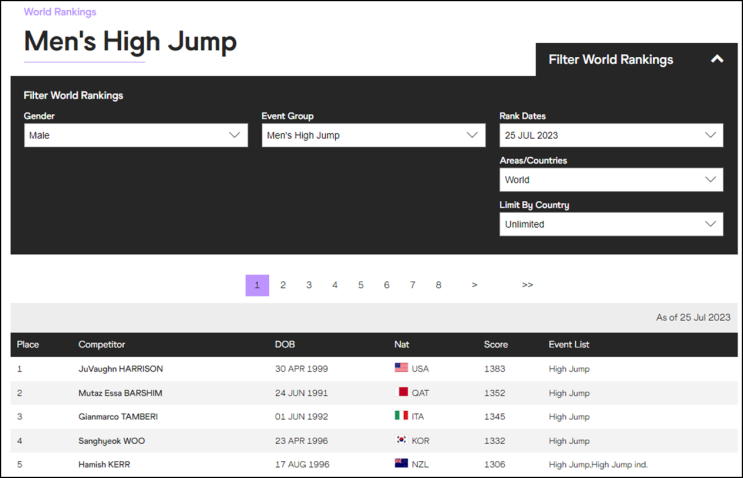Jump to page 5 of rankings
This screenshot has width=743, height=478.
tap(361, 285)
